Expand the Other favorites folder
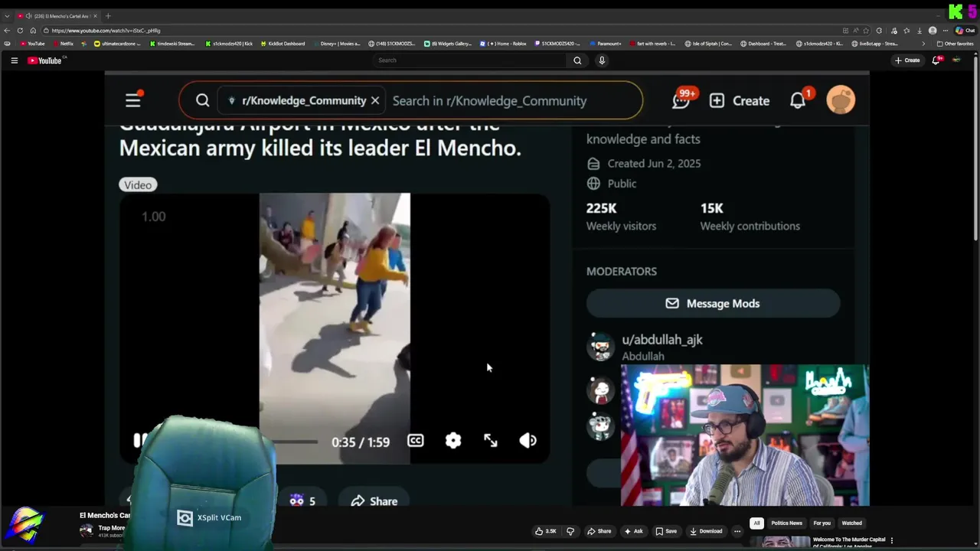Screen dimensions: 980x551 pyautogui.click(x=955, y=44)
